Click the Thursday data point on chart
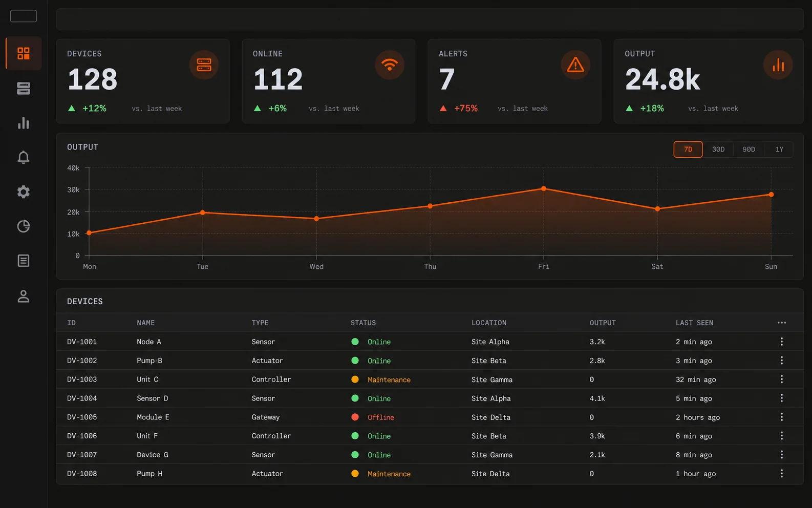Screen dimensions: 812x508 coord(430,206)
